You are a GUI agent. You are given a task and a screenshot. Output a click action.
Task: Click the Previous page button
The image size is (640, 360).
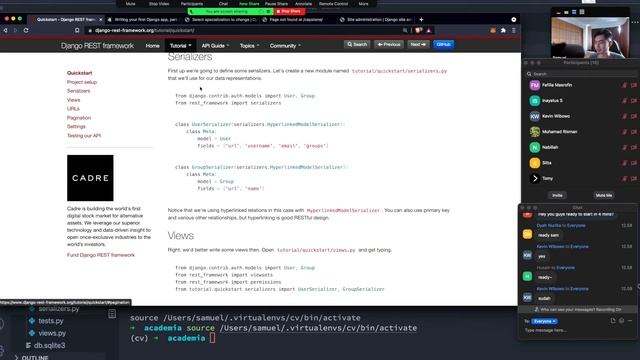click(389, 44)
